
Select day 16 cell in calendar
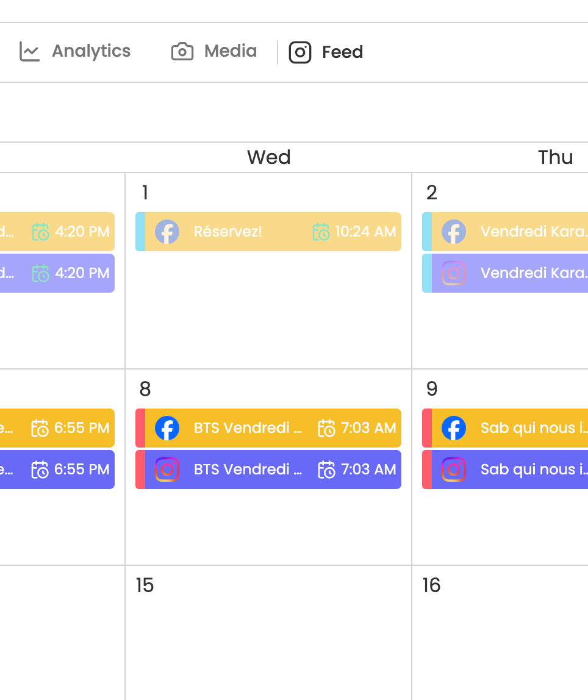coord(500,632)
